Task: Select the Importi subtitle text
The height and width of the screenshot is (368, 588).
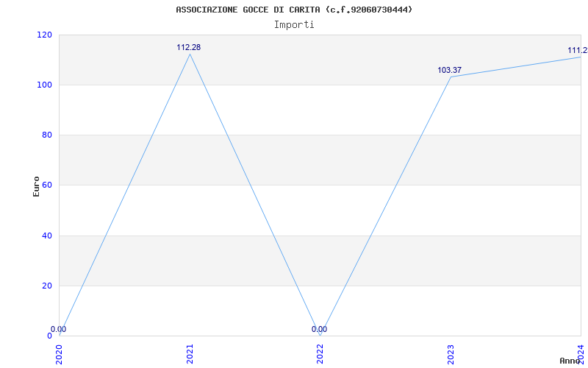Action: point(294,25)
